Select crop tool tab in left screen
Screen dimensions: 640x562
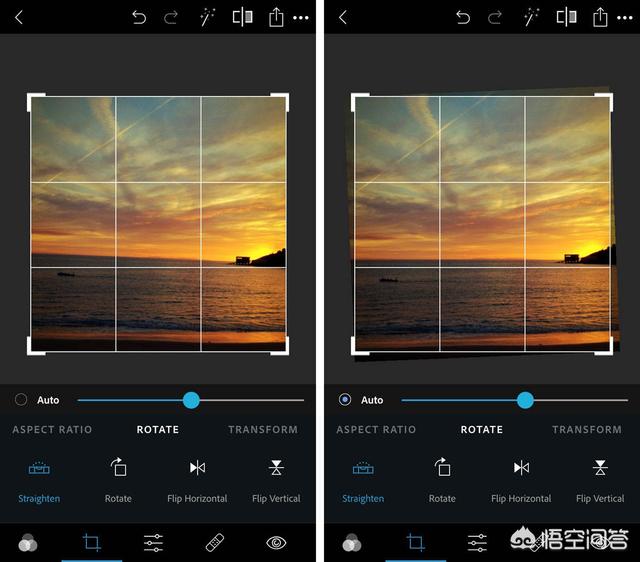(x=92, y=543)
